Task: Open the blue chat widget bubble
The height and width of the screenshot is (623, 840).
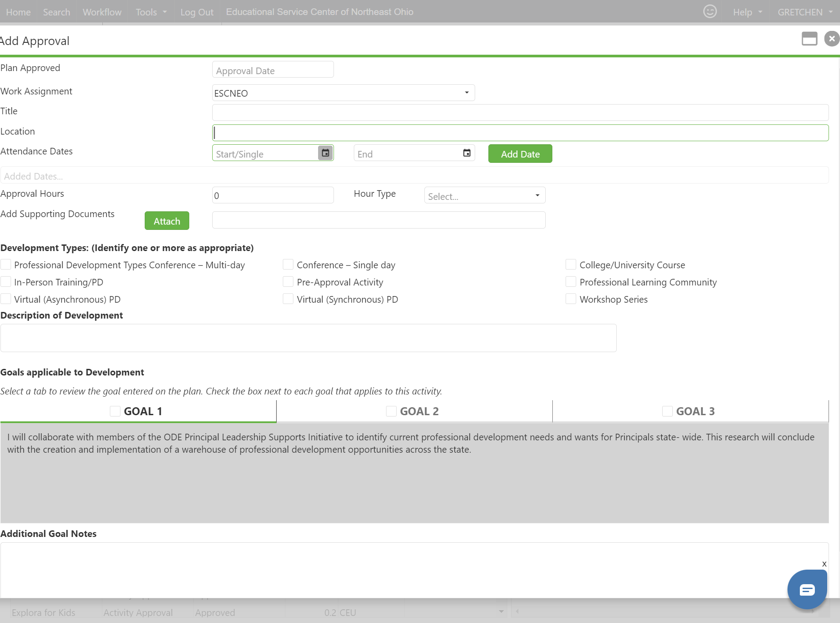Action: 807,589
